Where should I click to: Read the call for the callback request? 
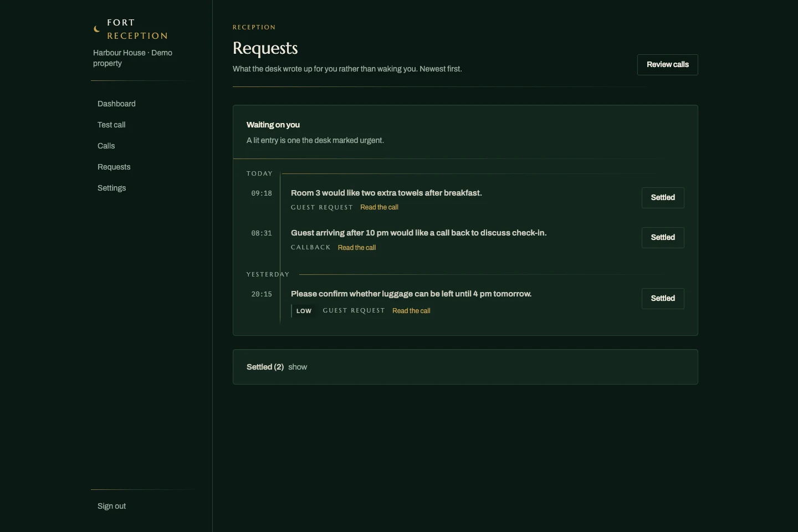coord(357,248)
